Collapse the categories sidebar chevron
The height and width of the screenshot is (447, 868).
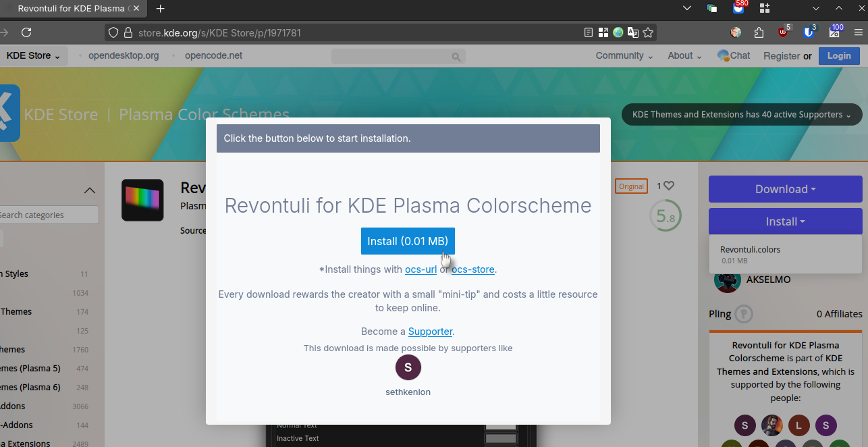90,190
